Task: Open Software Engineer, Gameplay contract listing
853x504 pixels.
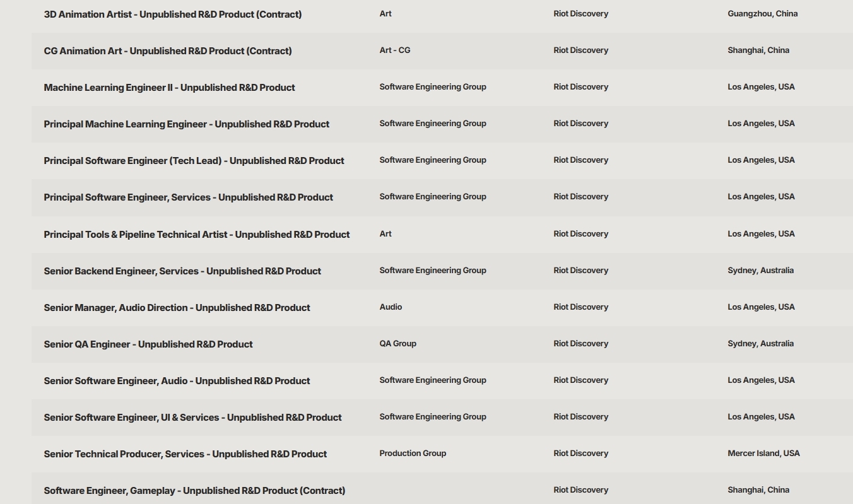Action: (194, 491)
